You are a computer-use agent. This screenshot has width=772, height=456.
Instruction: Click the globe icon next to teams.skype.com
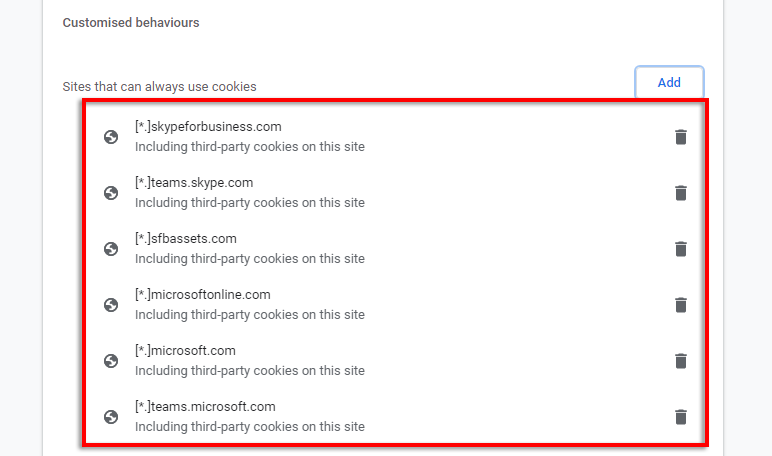pyautogui.click(x=111, y=193)
